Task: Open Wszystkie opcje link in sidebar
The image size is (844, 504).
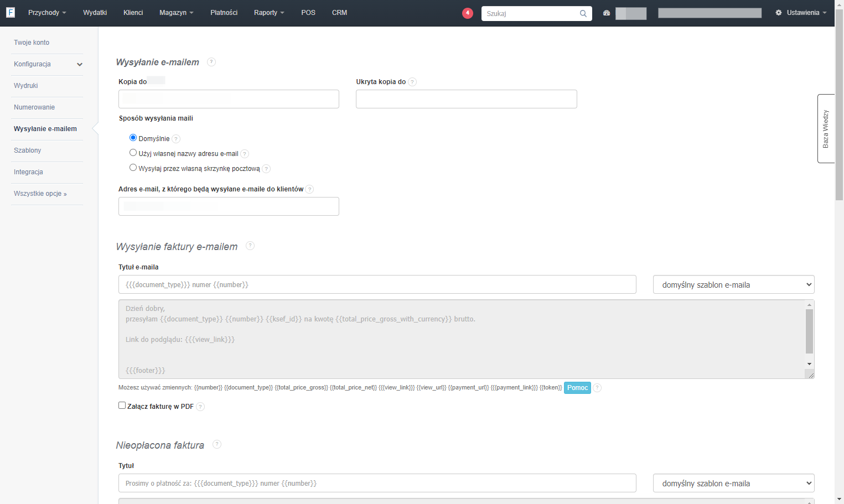Action: pyautogui.click(x=40, y=194)
